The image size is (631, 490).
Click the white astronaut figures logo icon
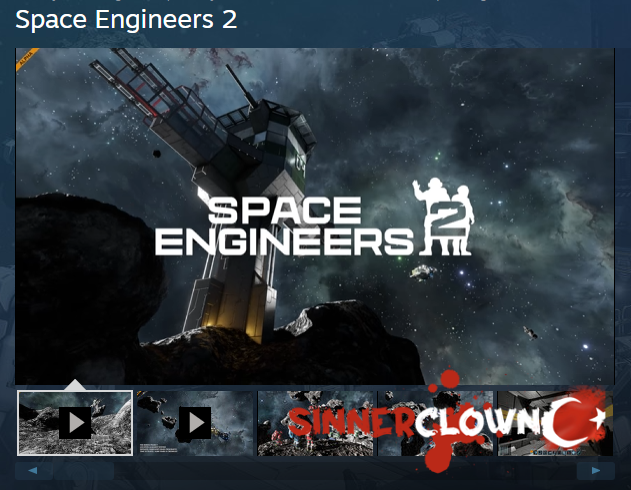(444, 216)
